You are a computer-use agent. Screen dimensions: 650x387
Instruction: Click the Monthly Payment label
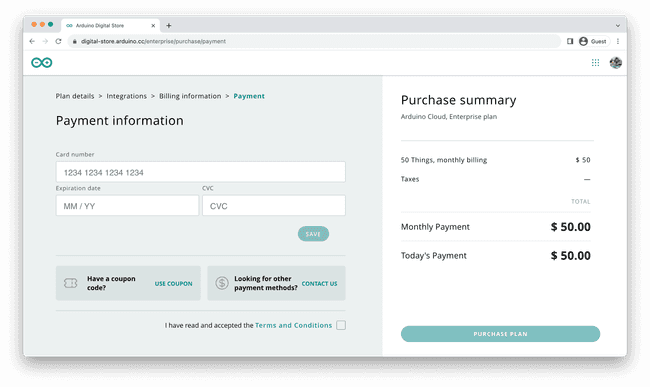(435, 227)
